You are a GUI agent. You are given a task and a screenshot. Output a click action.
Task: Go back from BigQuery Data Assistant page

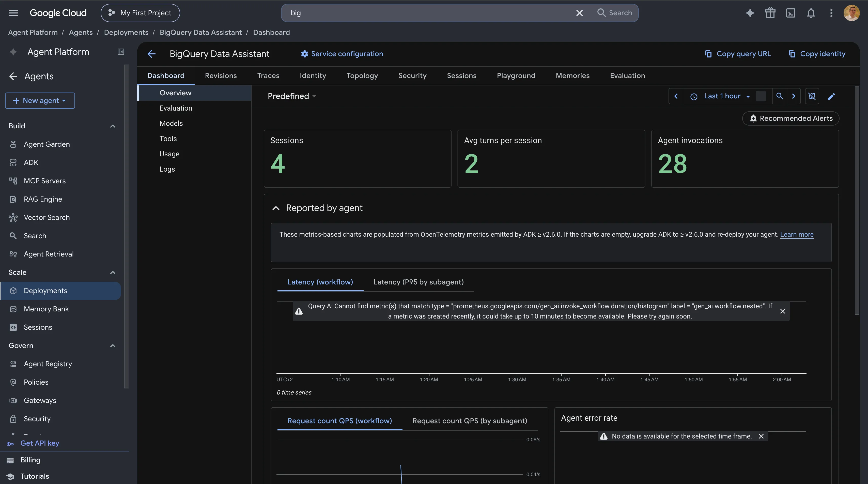coord(152,54)
